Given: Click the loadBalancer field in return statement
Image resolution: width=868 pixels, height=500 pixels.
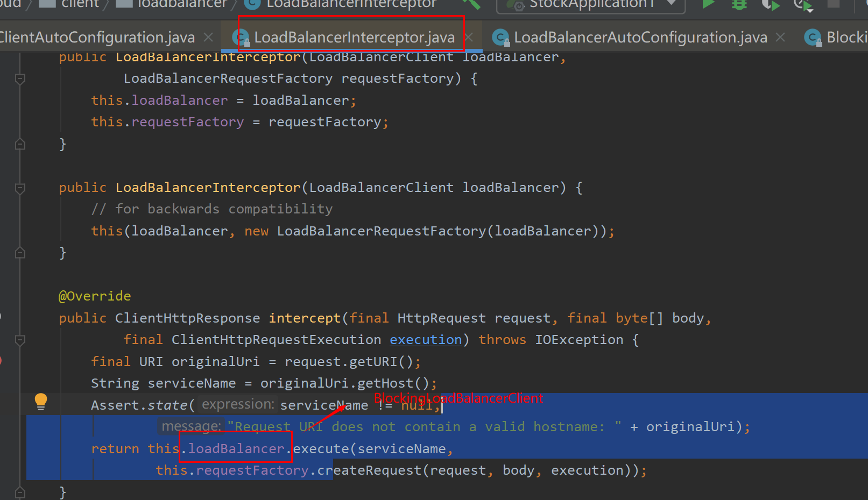Looking at the screenshot, I should [x=236, y=448].
